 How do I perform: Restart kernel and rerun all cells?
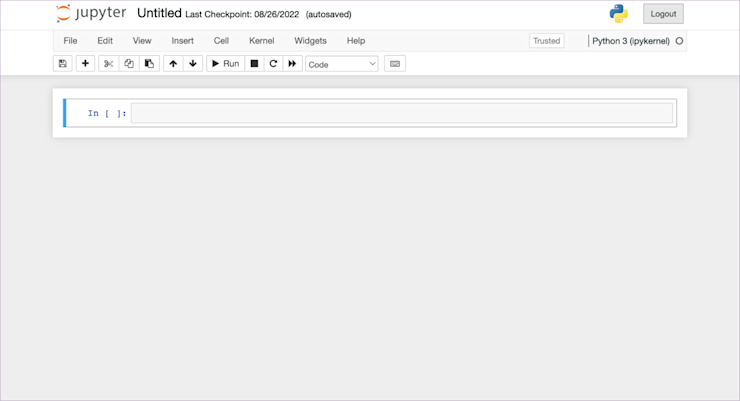click(293, 64)
